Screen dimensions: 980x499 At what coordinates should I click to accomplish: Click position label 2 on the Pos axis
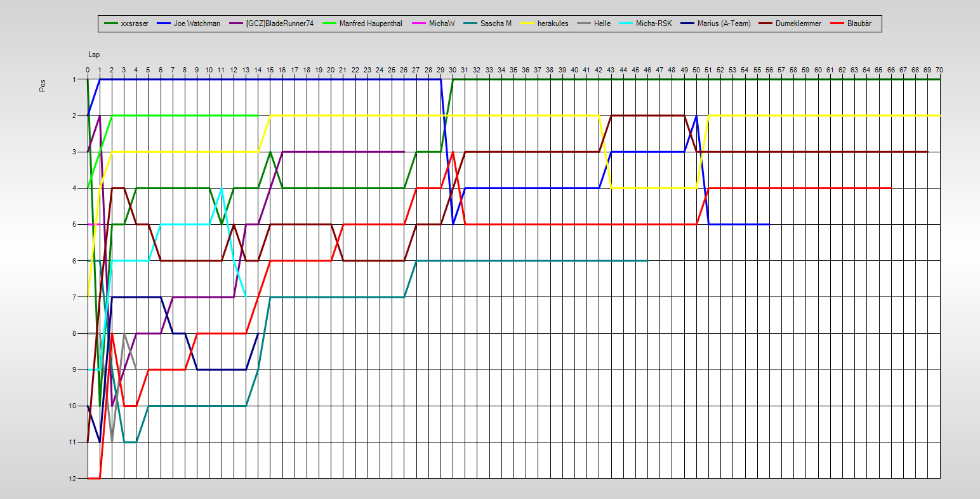point(75,116)
